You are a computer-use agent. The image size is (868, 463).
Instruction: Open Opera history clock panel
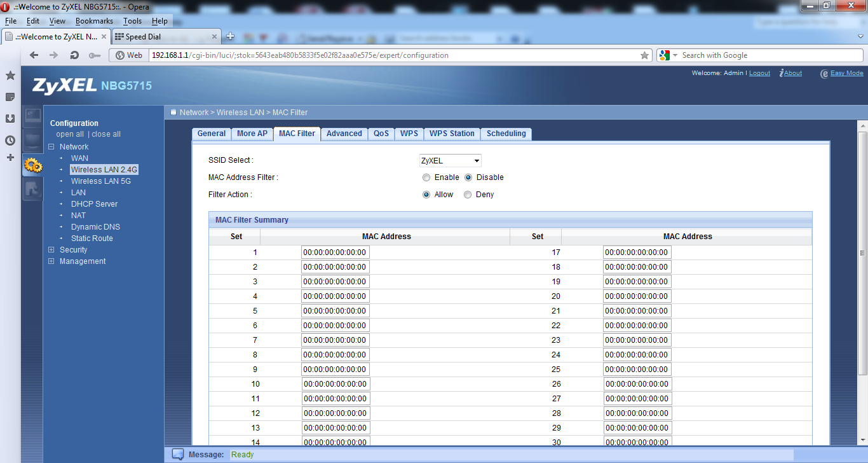[x=10, y=141]
